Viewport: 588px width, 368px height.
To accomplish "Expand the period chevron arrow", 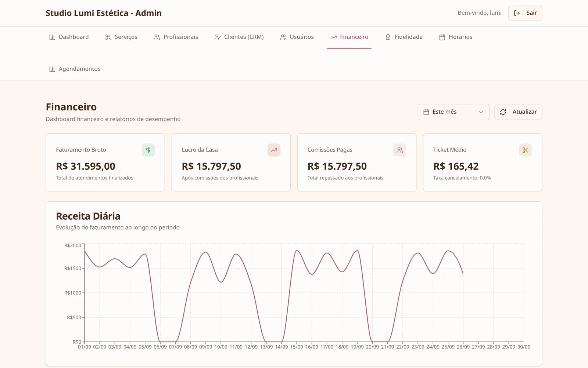I will (481, 112).
